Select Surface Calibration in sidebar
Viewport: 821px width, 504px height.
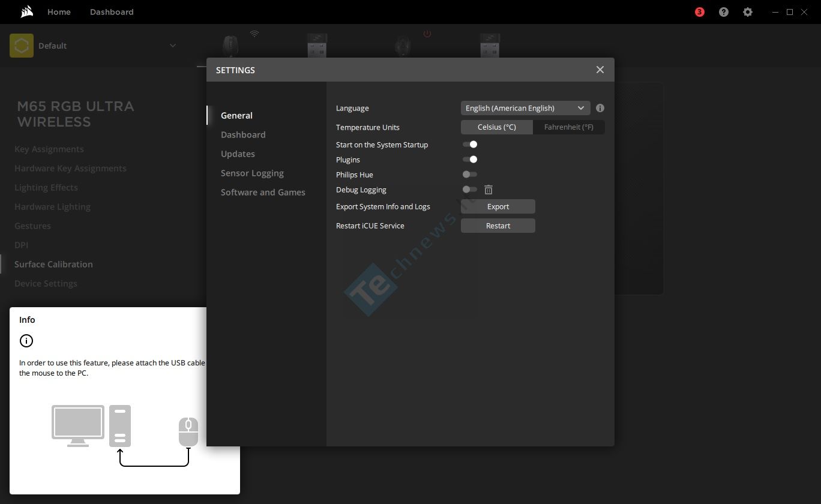53,264
